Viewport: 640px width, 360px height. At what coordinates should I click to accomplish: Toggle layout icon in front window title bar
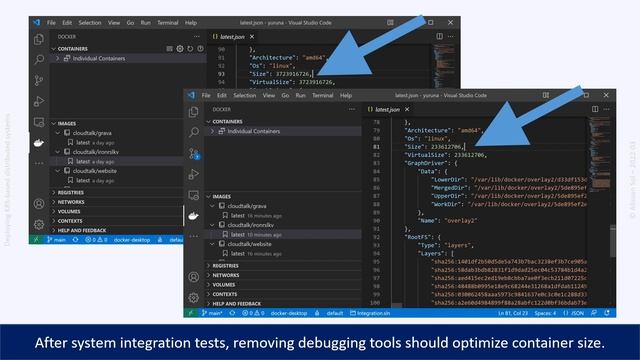(x=546, y=95)
